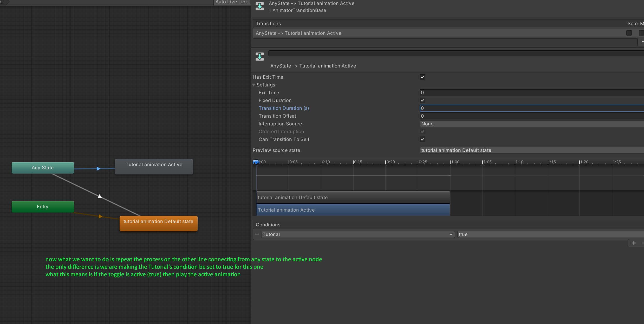The height and width of the screenshot is (324, 644).
Task: Click the transition icon beside the name field
Action: (x=259, y=56)
